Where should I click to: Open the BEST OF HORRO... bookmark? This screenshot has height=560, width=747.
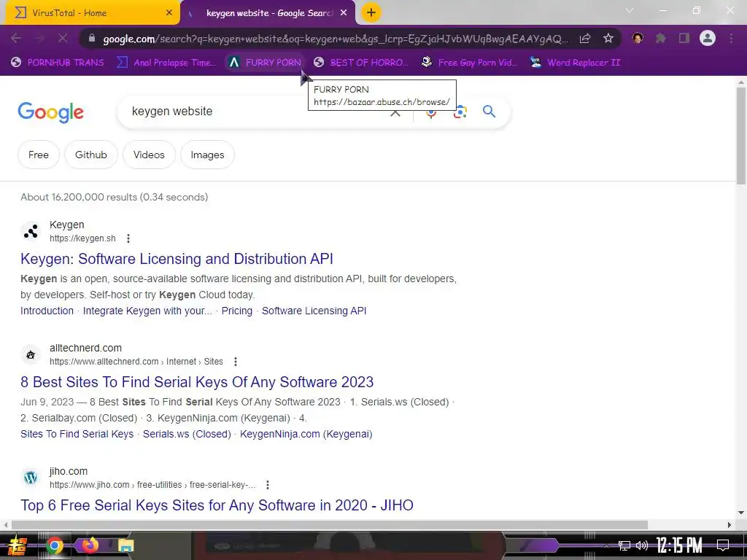(361, 63)
